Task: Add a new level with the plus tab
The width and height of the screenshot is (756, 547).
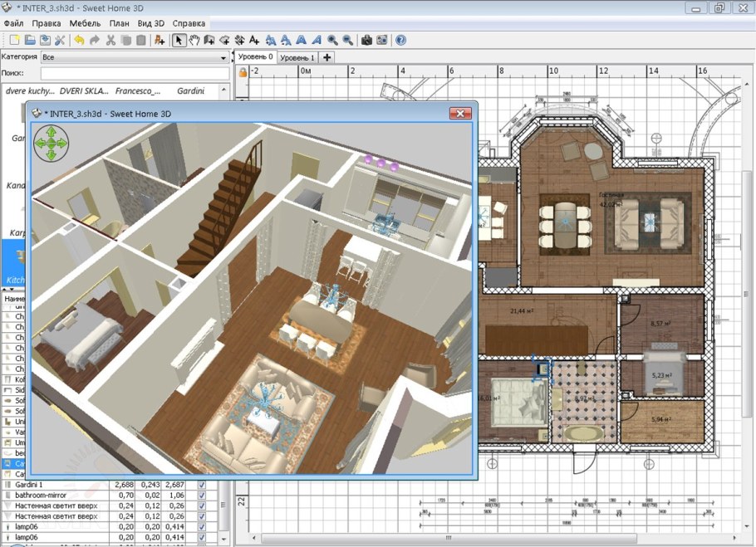Action: pyautogui.click(x=327, y=56)
